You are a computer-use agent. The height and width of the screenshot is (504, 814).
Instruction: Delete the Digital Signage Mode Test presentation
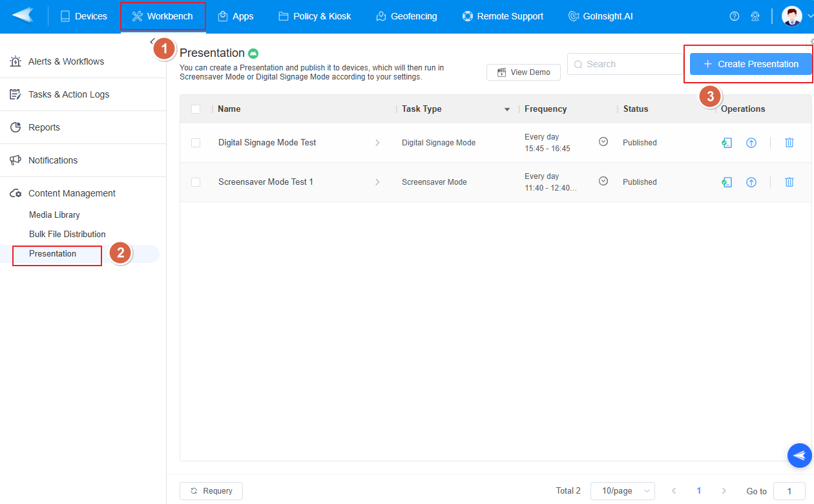click(789, 143)
